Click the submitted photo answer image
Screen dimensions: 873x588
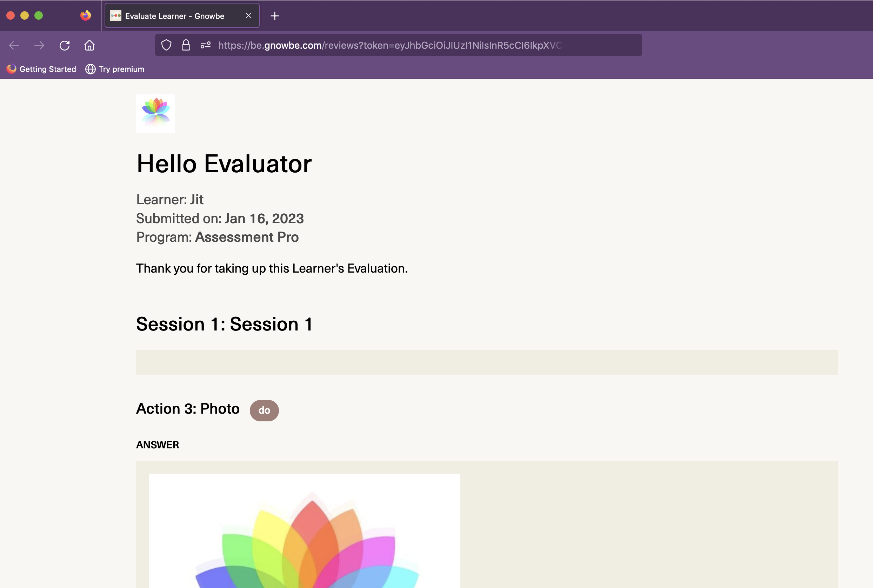pyautogui.click(x=305, y=533)
